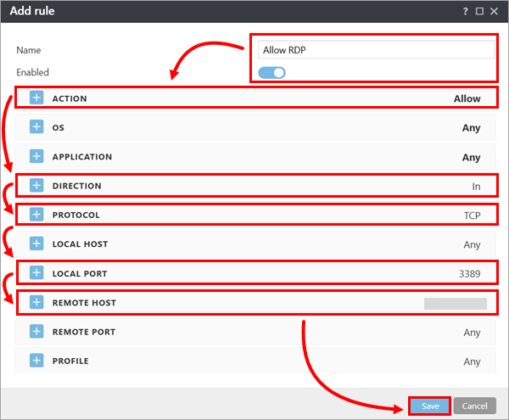Click the plus icon beside REMOTE HOST
Viewport: 509px width, 420px height.
36,302
